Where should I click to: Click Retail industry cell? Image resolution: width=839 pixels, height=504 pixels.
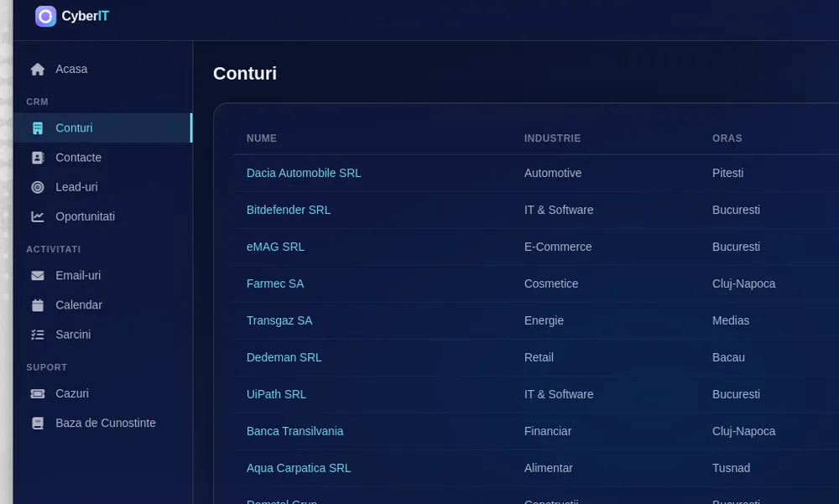539,357
